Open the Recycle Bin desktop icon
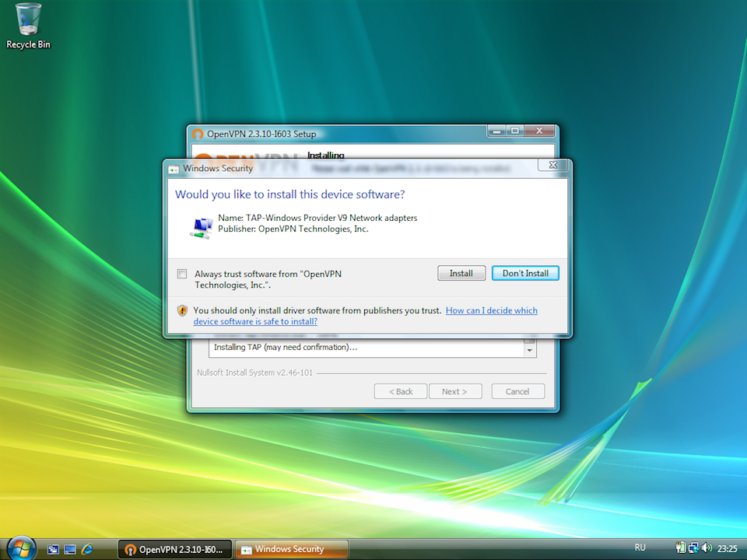Viewport: 747px width, 560px height. (x=28, y=26)
